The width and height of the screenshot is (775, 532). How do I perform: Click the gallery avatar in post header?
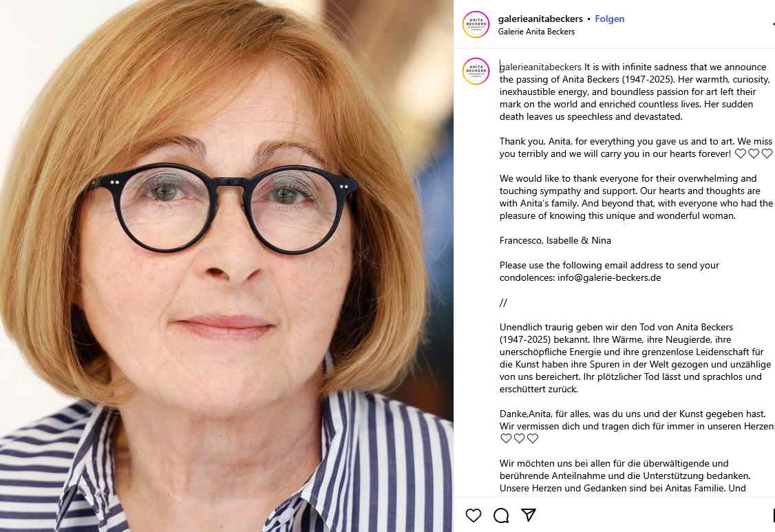[x=476, y=24]
